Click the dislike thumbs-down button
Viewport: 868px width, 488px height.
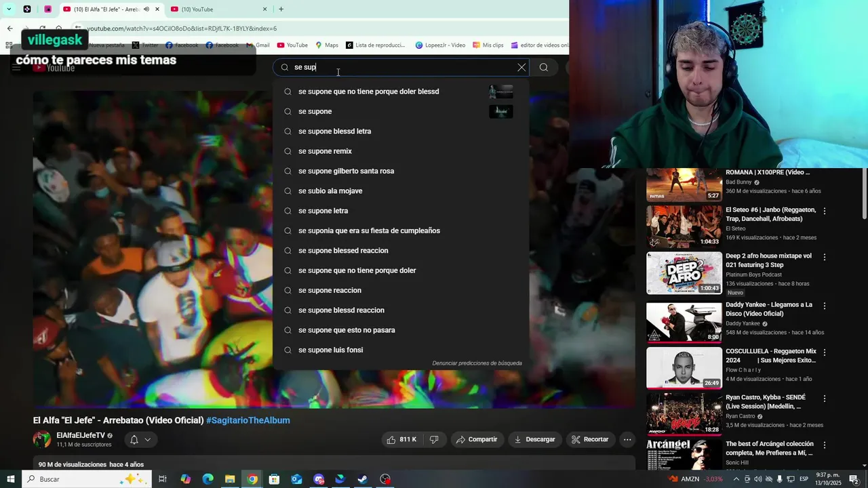point(434,439)
